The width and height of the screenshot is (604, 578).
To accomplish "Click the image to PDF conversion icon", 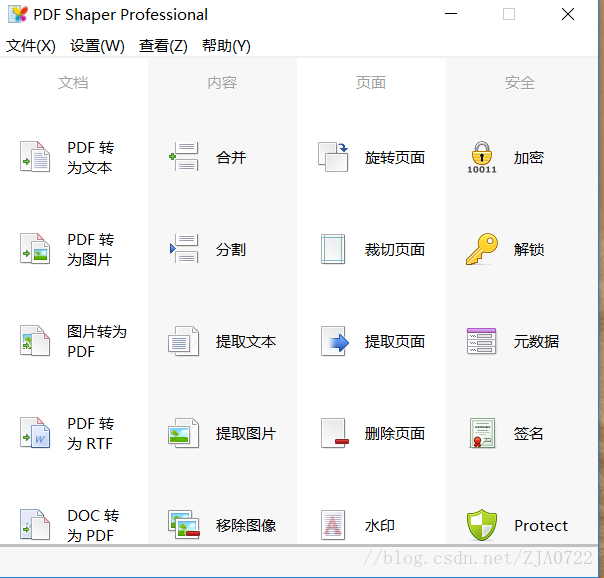I will coord(35,341).
